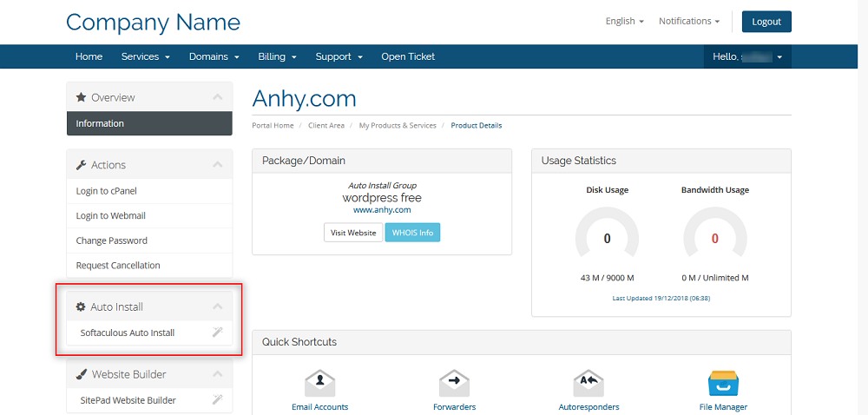Click the Forwarders link text
Image resolution: width=868 pixels, height=415 pixels.
(455, 406)
